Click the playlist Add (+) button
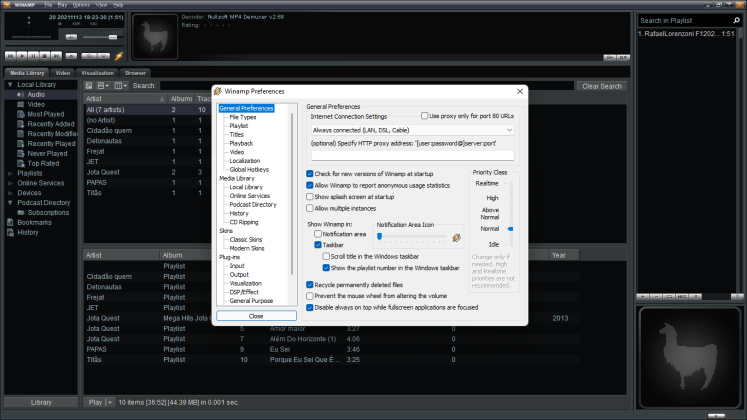 click(643, 297)
